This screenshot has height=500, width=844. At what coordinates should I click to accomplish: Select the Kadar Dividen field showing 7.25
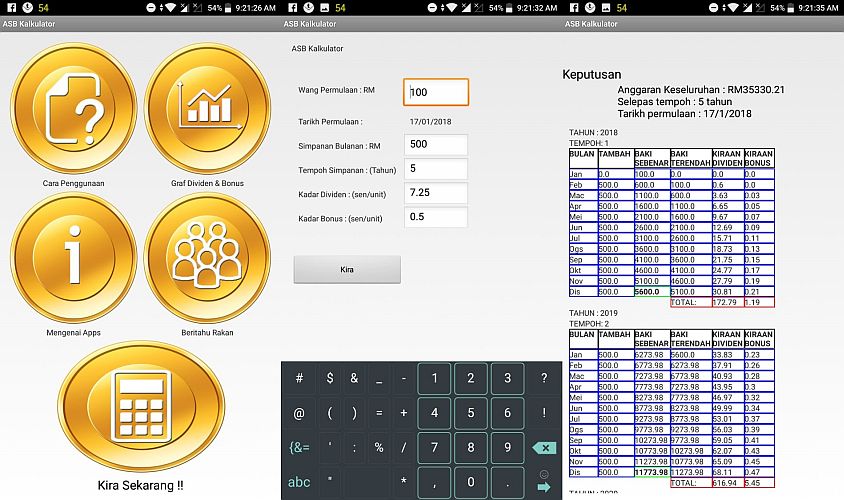(x=436, y=193)
